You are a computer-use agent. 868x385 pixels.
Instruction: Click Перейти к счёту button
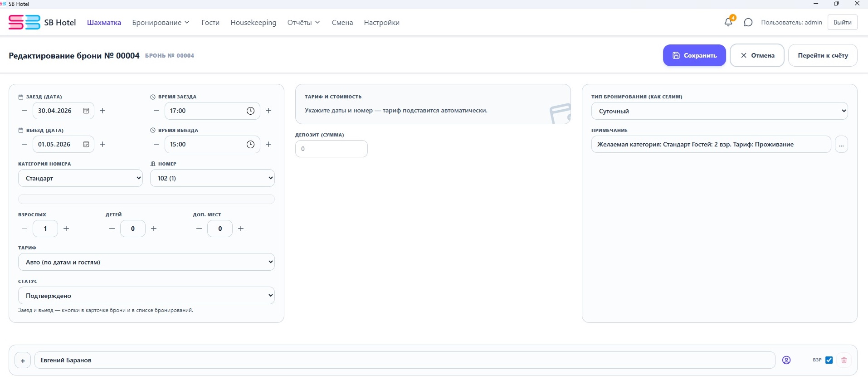pyautogui.click(x=823, y=55)
